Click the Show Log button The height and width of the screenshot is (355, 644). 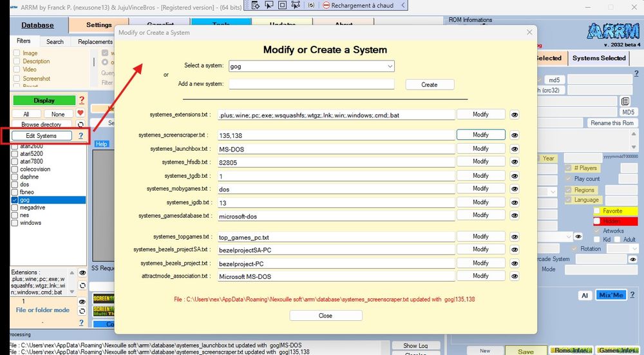(x=415, y=345)
